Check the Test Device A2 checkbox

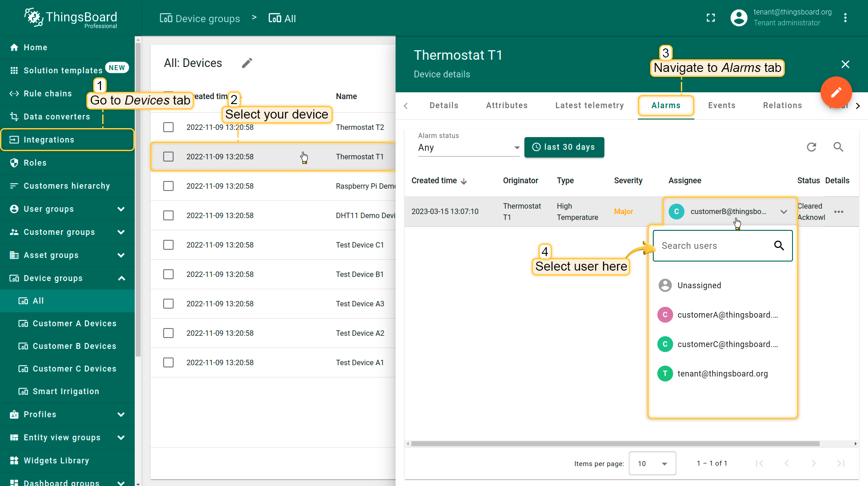tap(168, 333)
